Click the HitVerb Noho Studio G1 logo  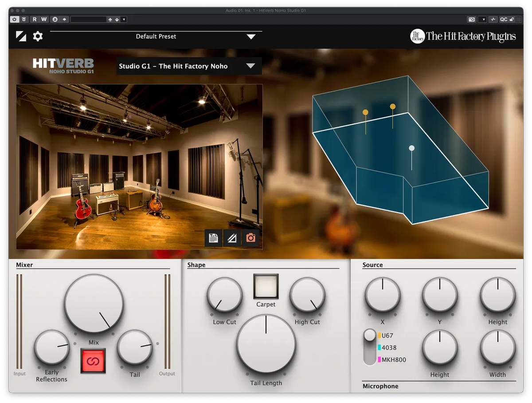[x=63, y=66]
